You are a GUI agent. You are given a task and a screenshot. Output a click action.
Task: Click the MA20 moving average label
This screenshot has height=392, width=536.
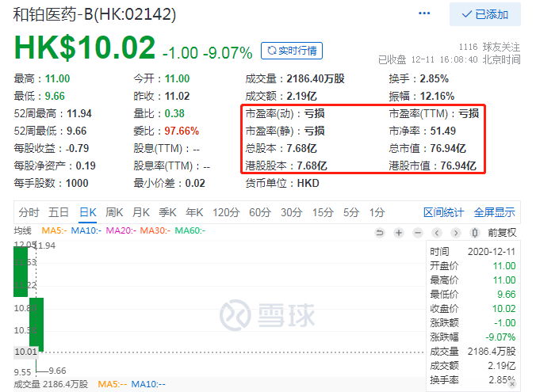click(121, 230)
